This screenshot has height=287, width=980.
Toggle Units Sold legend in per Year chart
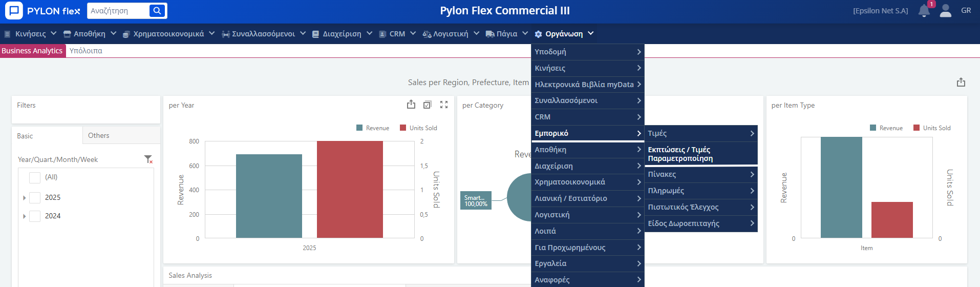click(x=418, y=128)
